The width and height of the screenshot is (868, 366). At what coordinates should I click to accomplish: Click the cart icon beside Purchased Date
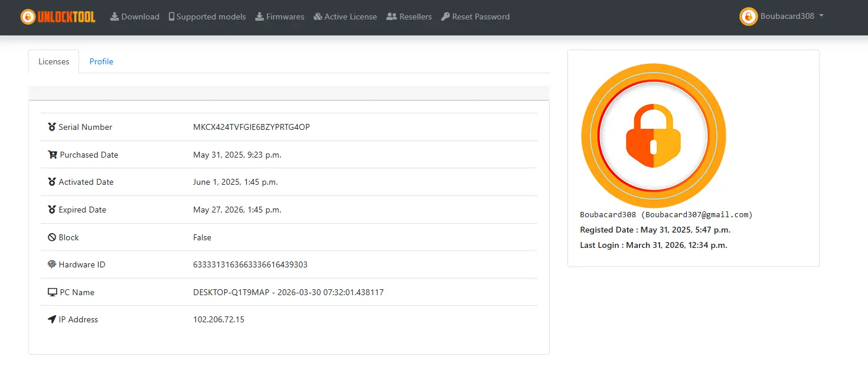[x=53, y=155]
